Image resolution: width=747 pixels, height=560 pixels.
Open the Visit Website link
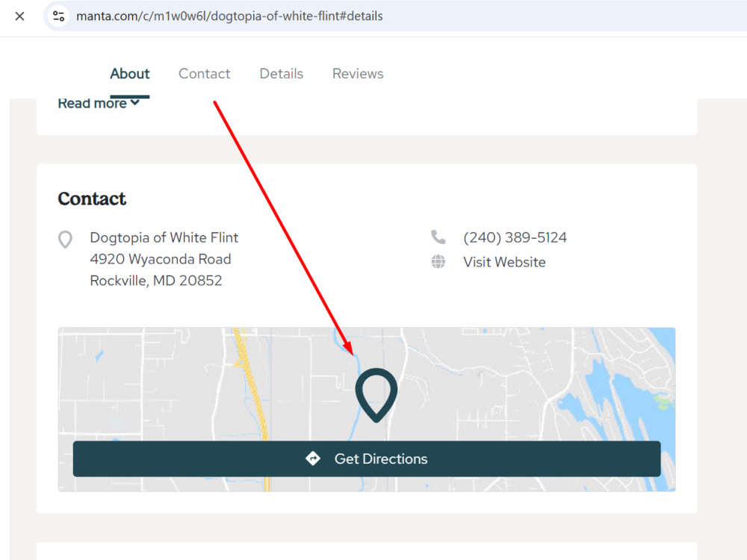[504, 262]
